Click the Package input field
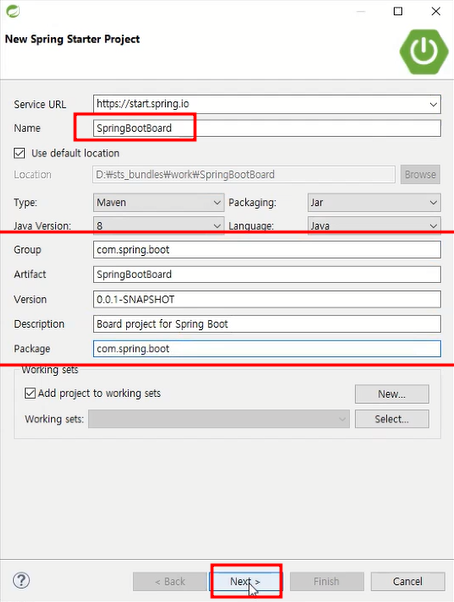The image size is (454, 602). (x=267, y=349)
